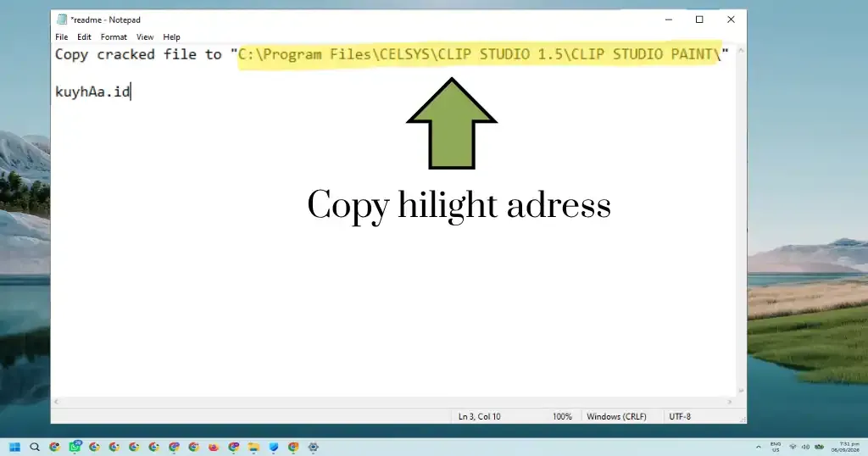868x456 pixels.
Task: Open taskbar Search
Action: coord(34,448)
